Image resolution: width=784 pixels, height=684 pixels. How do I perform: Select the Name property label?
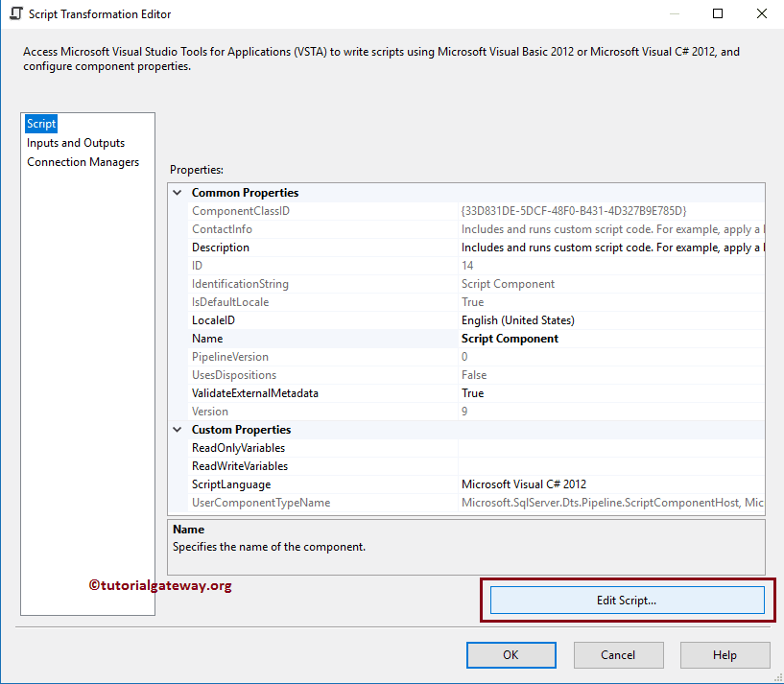point(207,339)
